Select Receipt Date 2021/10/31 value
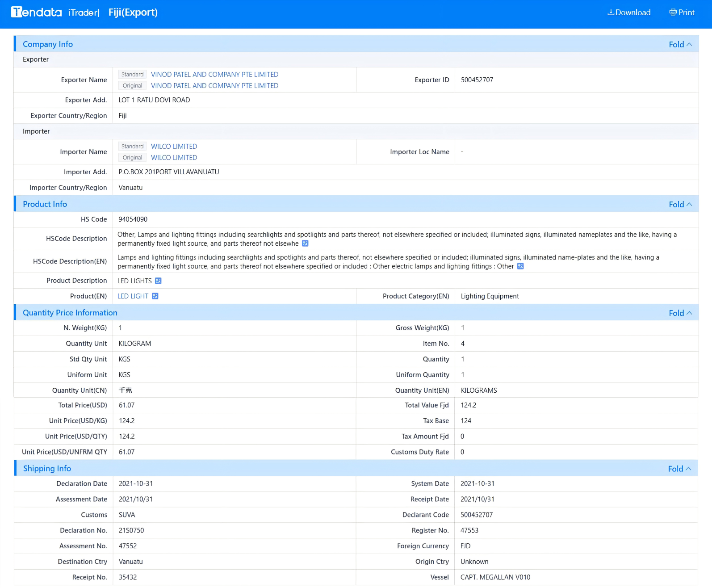This screenshot has width=712, height=588. [x=477, y=500]
